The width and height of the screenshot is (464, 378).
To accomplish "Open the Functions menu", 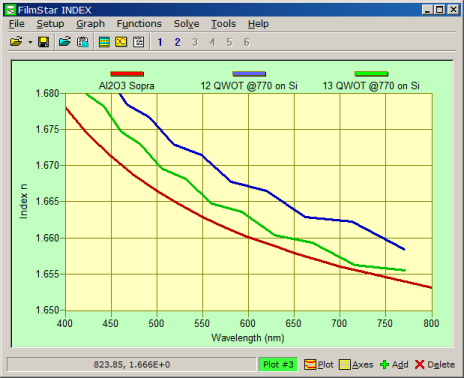I will [139, 24].
